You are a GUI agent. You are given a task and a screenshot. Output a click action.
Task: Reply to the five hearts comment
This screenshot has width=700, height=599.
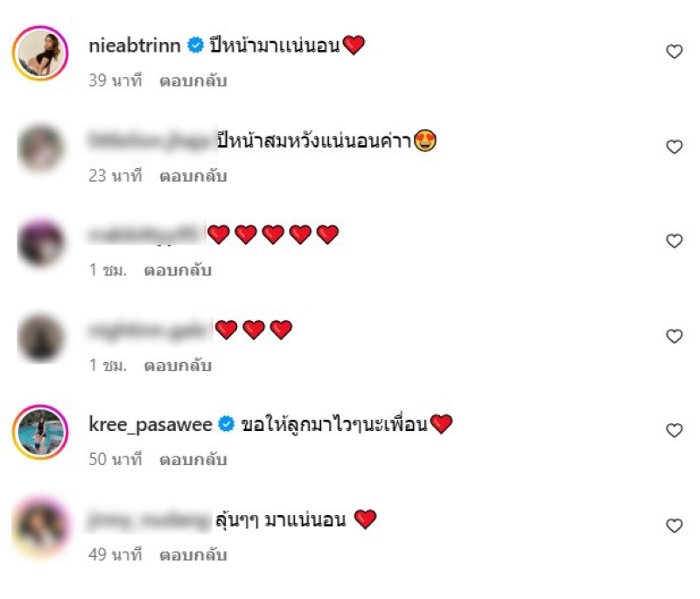(x=178, y=270)
